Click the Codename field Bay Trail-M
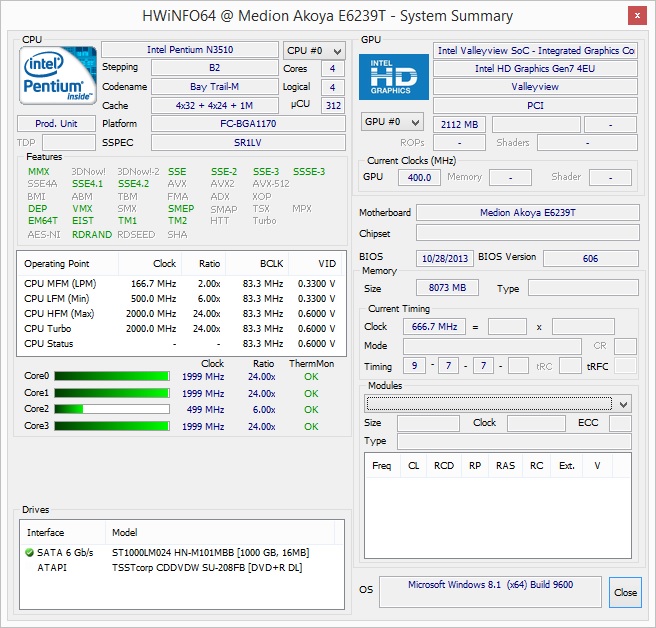The height and width of the screenshot is (628, 656). point(214,87)
